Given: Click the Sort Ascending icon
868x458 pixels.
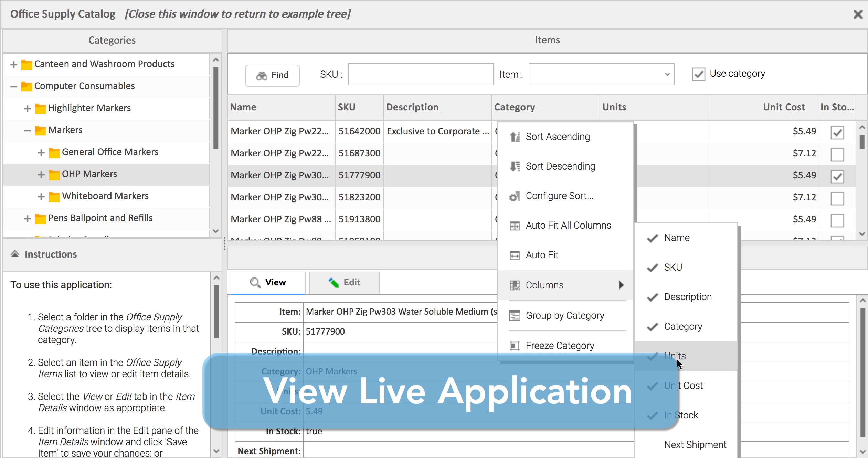Looking at the screenshot, I should (515, 137).
